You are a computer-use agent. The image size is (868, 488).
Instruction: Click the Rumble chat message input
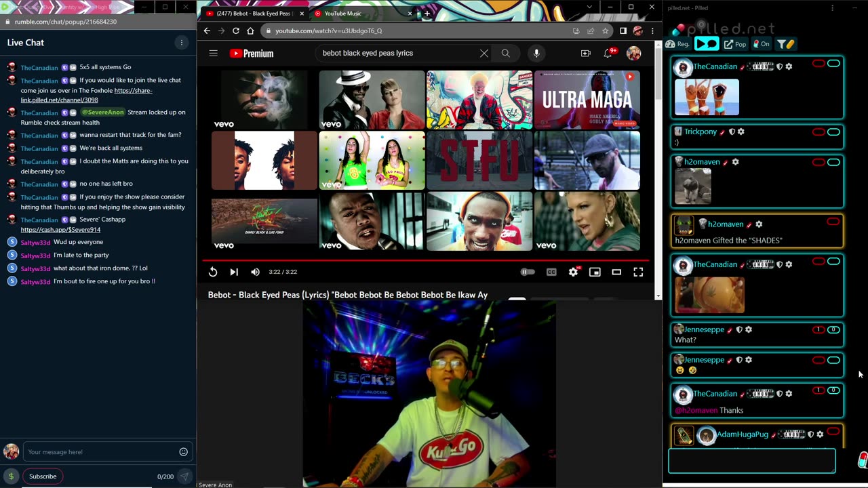(x=100, y=452)
